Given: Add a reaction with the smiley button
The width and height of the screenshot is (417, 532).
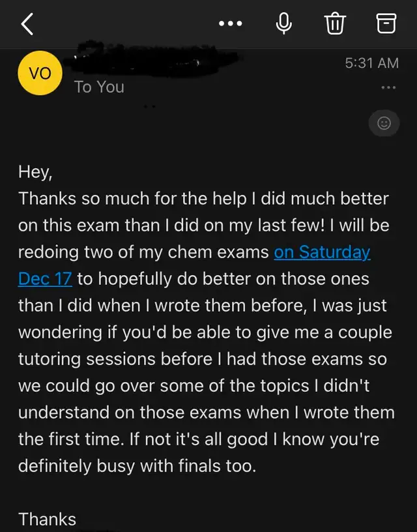Looking at the screenshot, I should click(384, 123).
